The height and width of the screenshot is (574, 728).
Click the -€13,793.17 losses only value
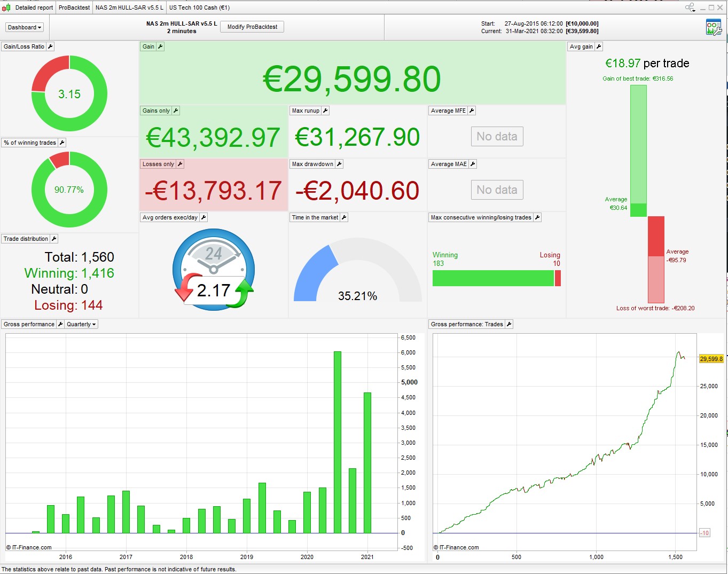(x=213, y=191)
